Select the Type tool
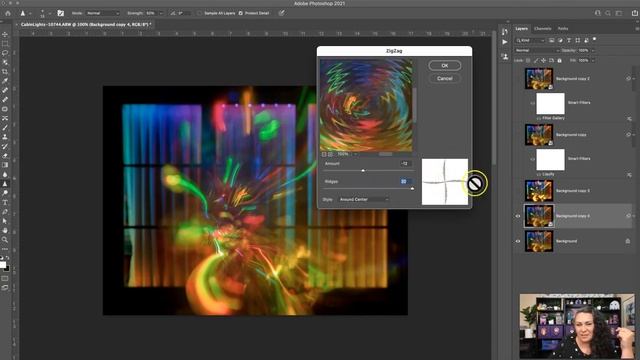This screenshot has width=640, height=360. (5, 202)
